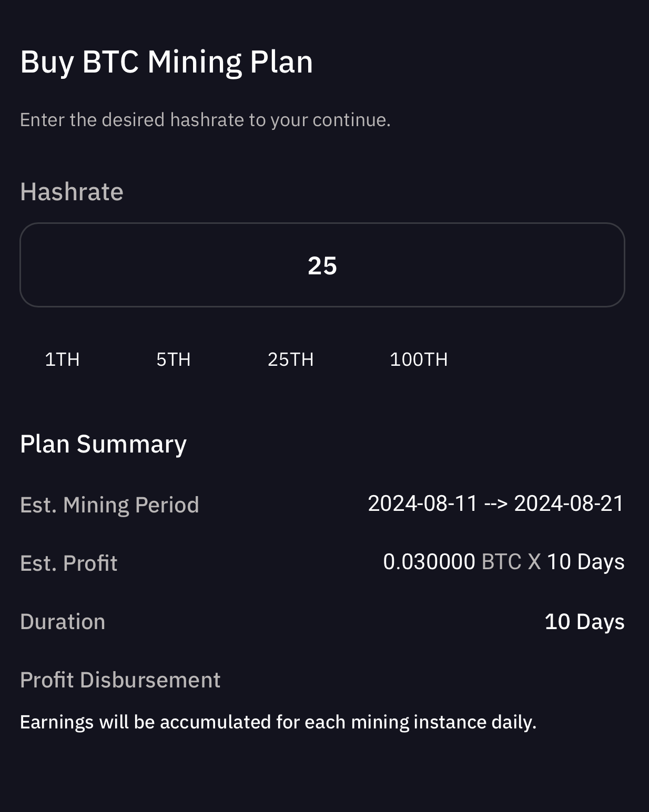Click the Buy BTC Mining Plan title
This screenshot has width=649, height=812.
click(166, 62)
